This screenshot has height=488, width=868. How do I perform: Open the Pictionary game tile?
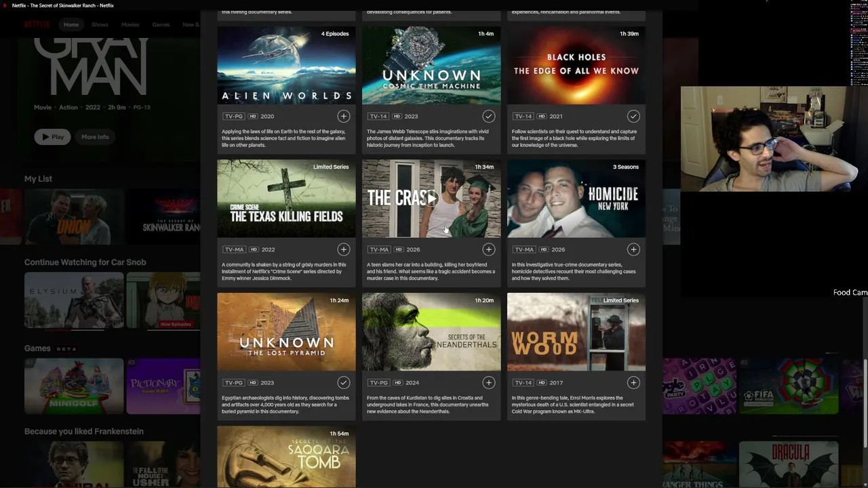coord(163,386)
